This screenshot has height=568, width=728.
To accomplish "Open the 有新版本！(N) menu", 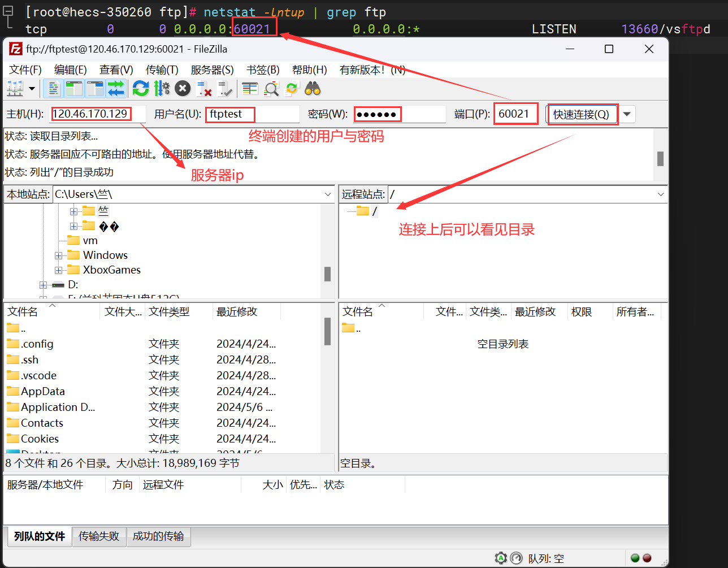I will click(372, 70).
